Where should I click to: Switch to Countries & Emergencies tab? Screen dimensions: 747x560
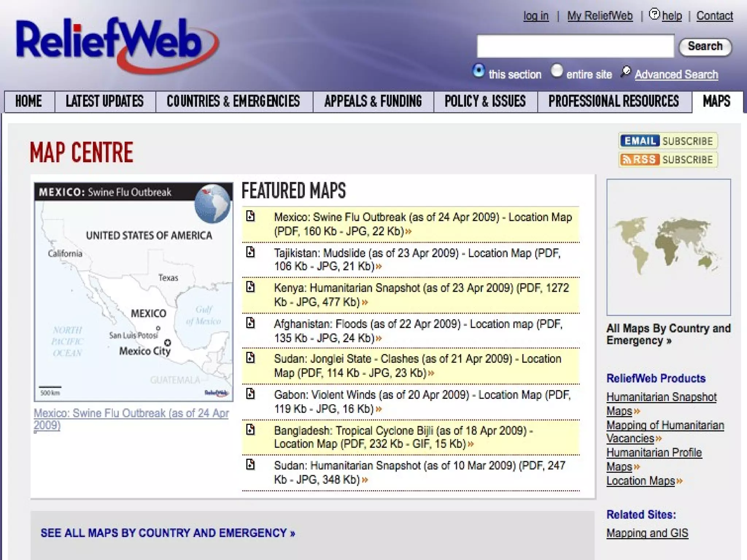point(233,101)
